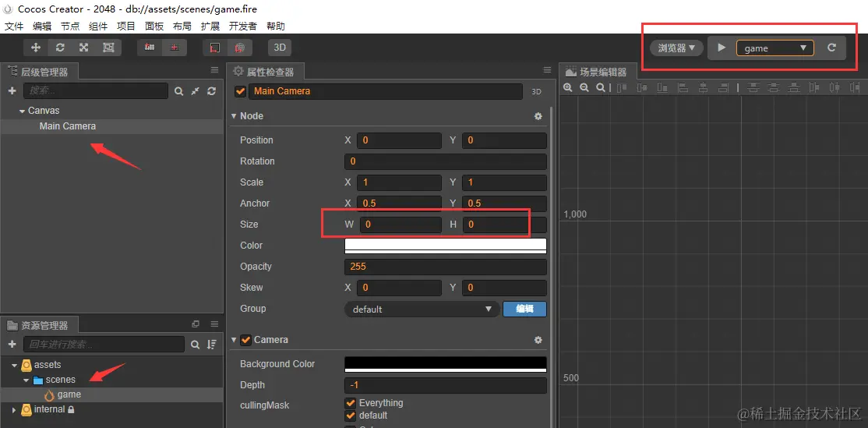
Task: Disable the Camera component checkbox
Action: (245, 340)
